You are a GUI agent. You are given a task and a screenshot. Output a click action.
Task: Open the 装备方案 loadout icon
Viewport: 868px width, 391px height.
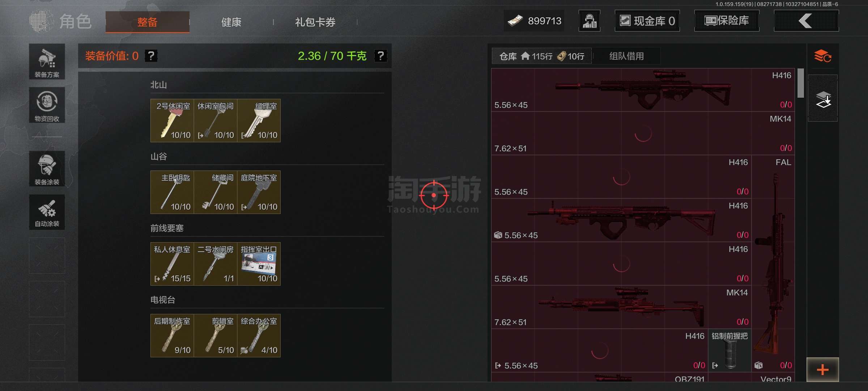click(x=47, y=62)
